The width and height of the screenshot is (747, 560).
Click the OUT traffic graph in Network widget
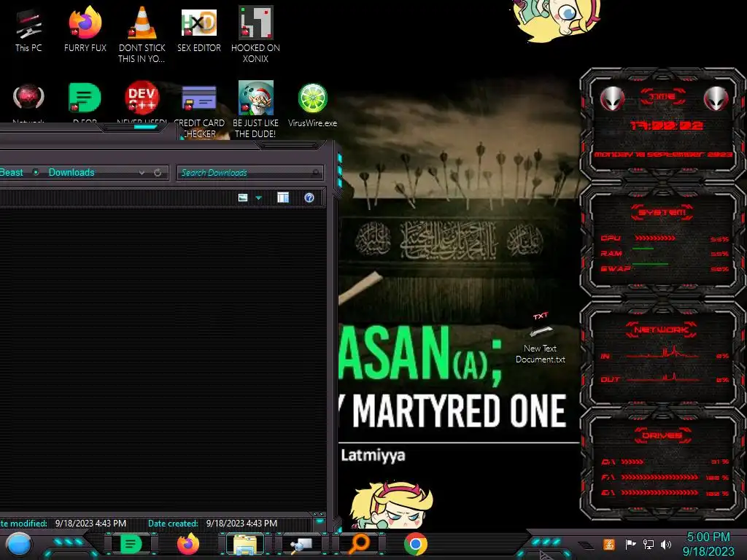663,378
